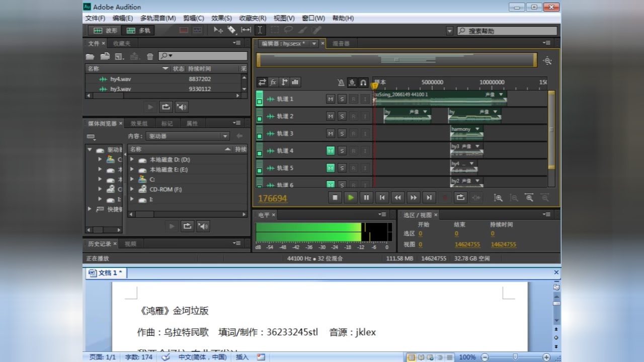Open hy3 clip dropdown arrow
644x362 pixels.
477,146
